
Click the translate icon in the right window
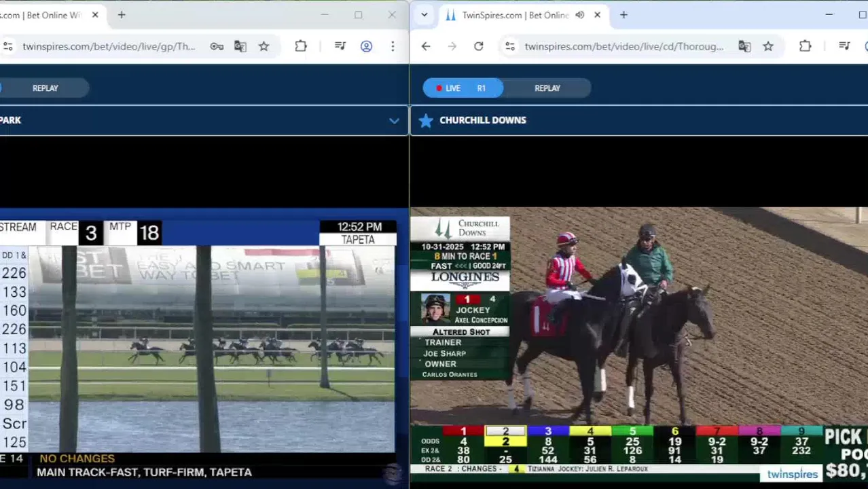[x=744, y=46]
